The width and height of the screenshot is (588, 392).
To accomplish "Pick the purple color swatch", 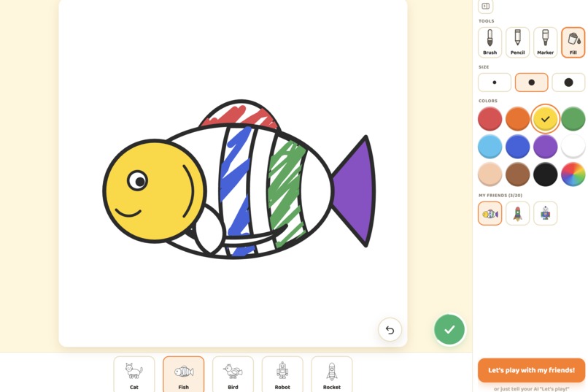I will click(545, 147).
